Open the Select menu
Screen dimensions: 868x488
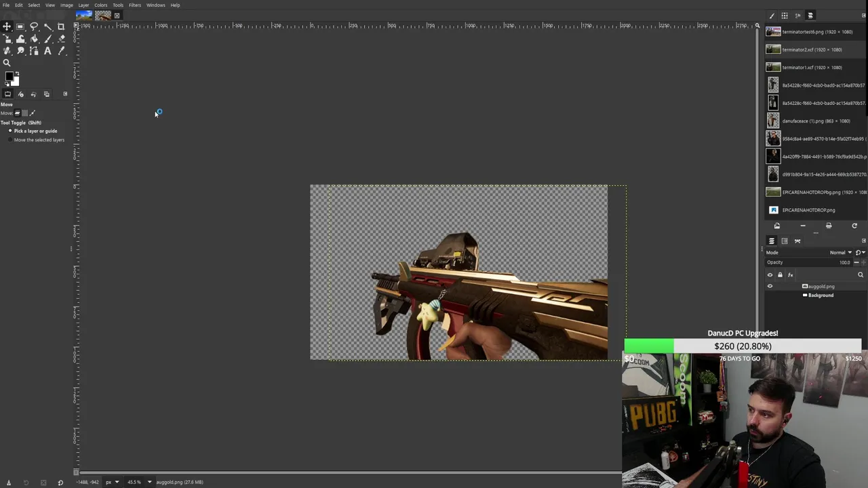(x=34, y=5)
